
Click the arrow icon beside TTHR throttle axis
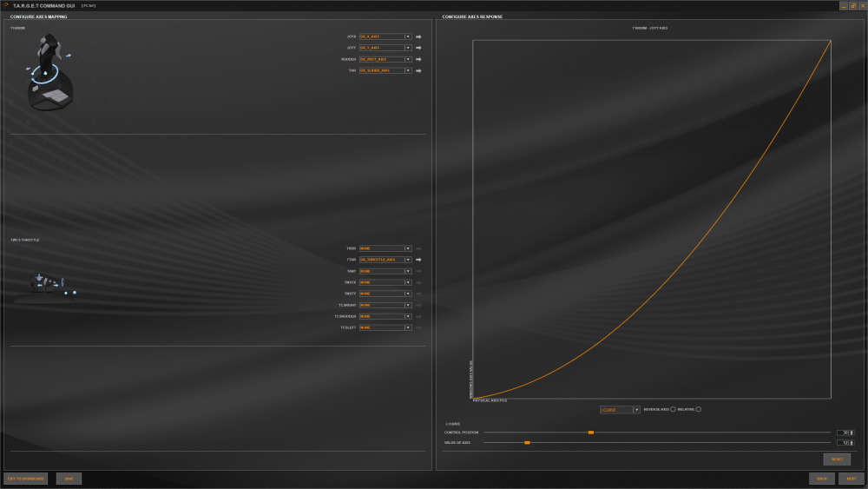[x=418, y=260]
